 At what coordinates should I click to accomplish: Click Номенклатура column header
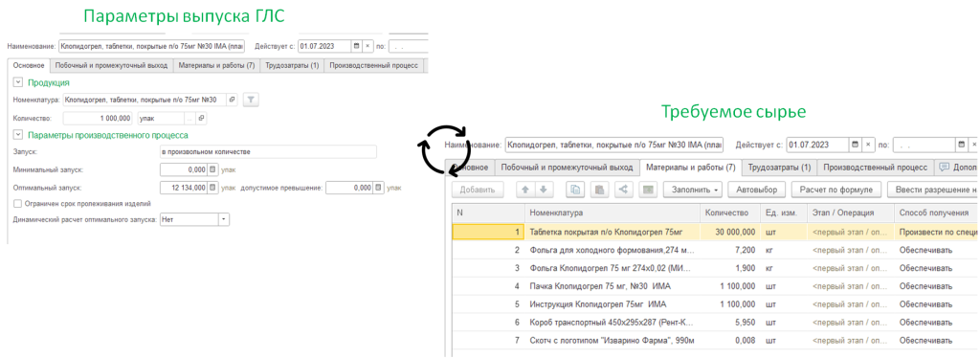click(x=612, y=213)
